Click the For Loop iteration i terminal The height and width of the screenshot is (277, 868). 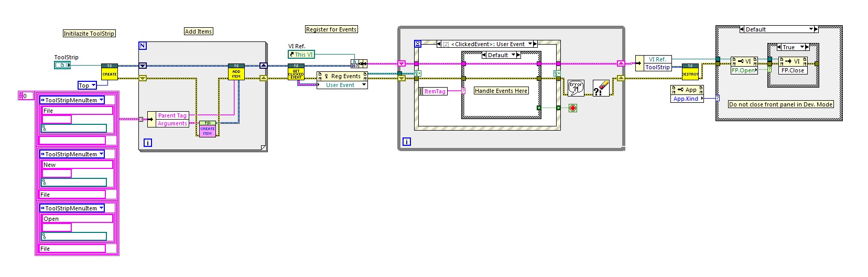148,143
